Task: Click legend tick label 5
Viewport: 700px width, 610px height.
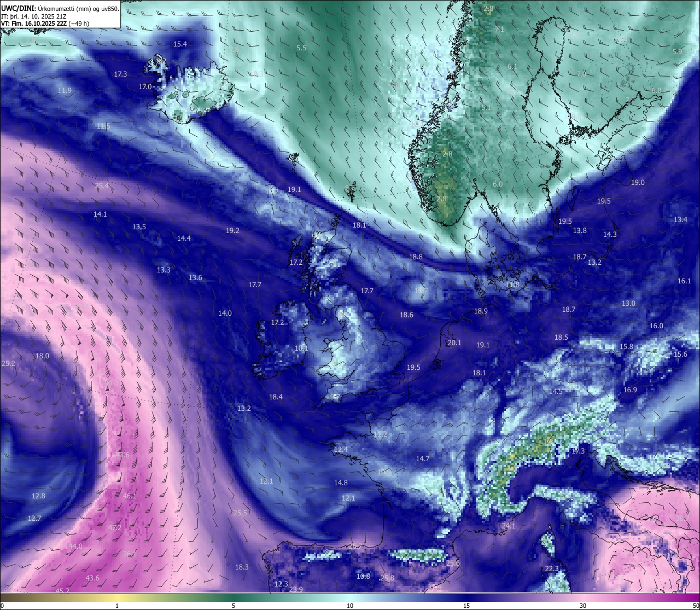Action: click(x=234, y=606)
